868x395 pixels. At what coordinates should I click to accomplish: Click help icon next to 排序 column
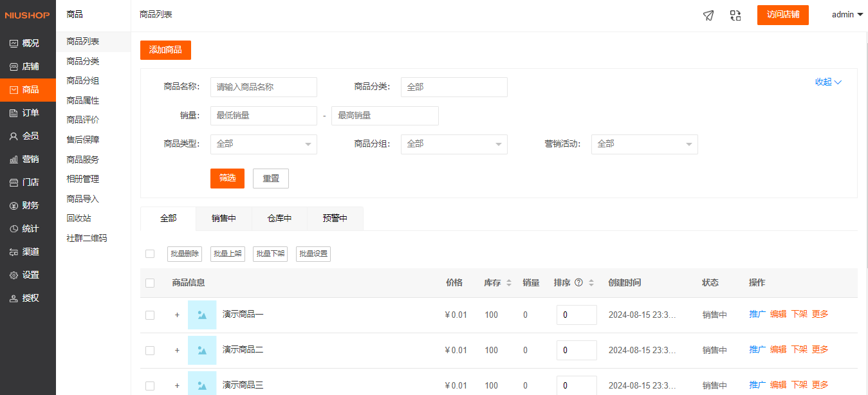point(578,282)
